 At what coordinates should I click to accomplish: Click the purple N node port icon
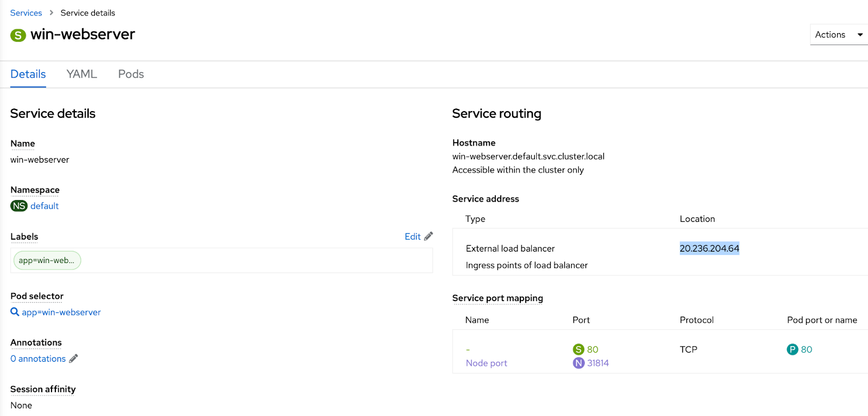click(x=579, y=363)
